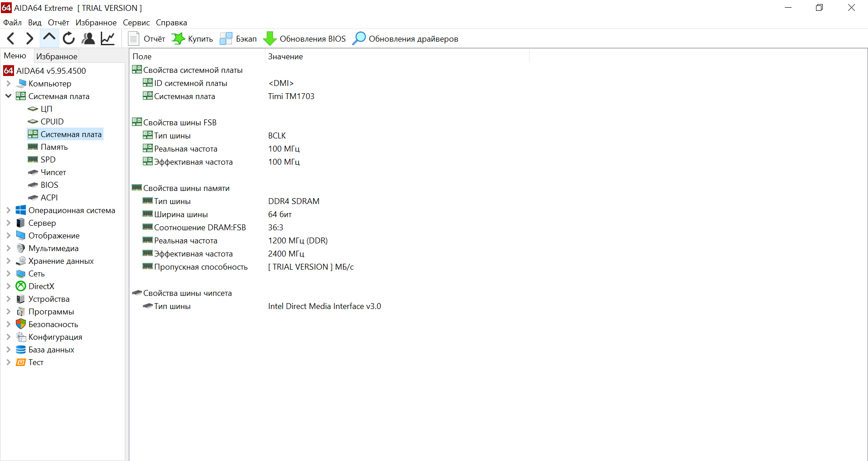Viewport: 868px width, 461px height.
Task: Open the Вид menu
Action: click(35, 23)
